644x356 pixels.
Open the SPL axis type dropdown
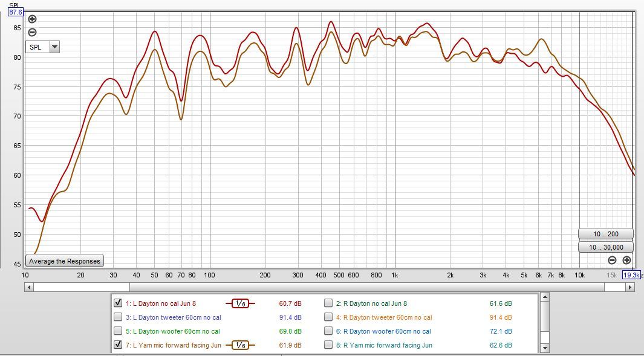(x=54, y=47)
